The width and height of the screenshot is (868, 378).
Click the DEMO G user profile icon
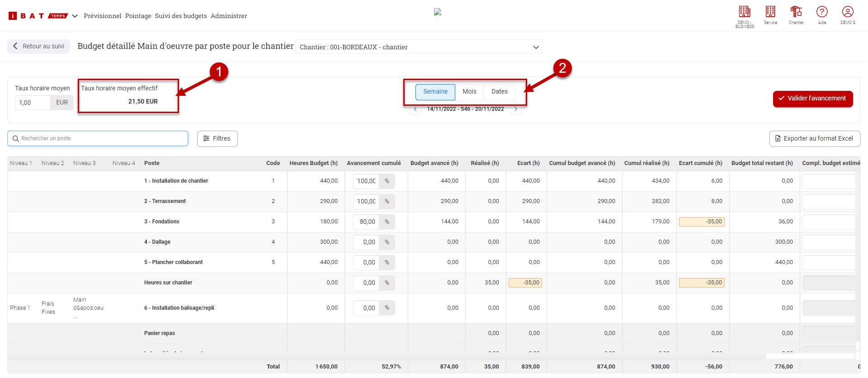tap(848, 12)
